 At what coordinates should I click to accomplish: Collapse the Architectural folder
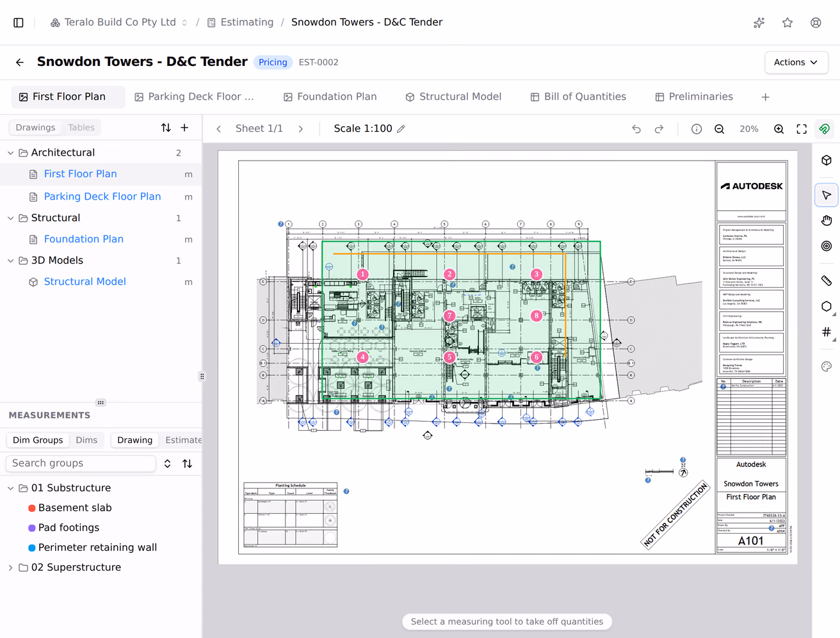(x=10, y=153)
